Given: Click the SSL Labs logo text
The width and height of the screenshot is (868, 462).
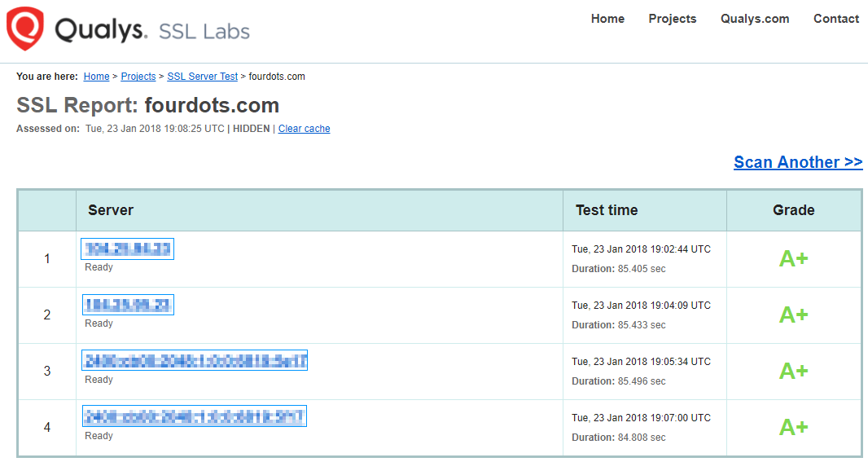Looking at the screenshot, I should [x=204, y=32].
